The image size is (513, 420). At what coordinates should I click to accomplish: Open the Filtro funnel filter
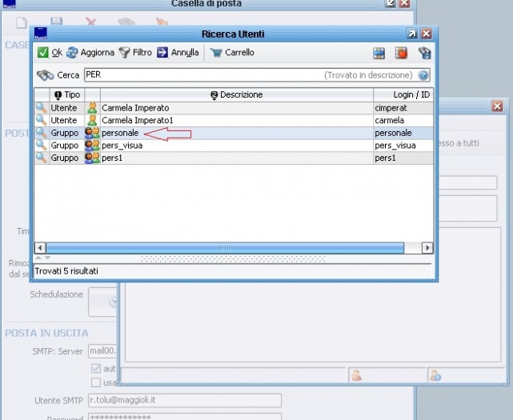coord(124,52)
